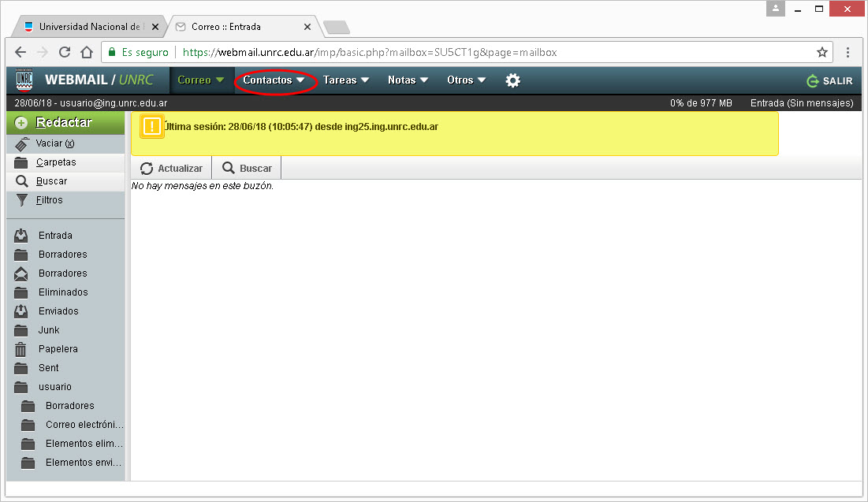This screenshot has height=502, width=868.
Task: Click the Filtros funnel icon
Action: pos(21,200)
